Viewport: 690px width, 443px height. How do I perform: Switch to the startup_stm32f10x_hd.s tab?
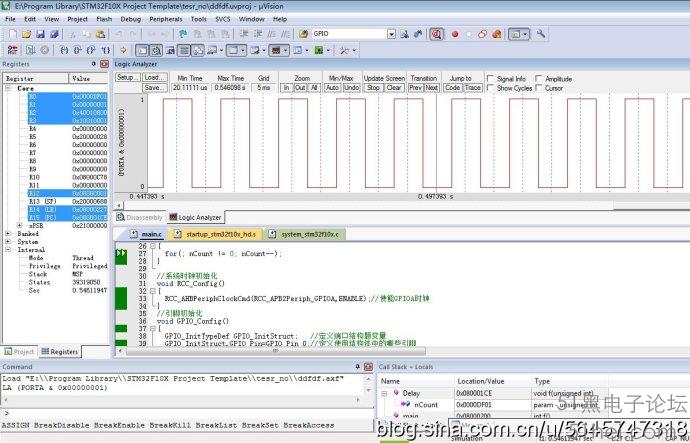click(x=215, y=234)
